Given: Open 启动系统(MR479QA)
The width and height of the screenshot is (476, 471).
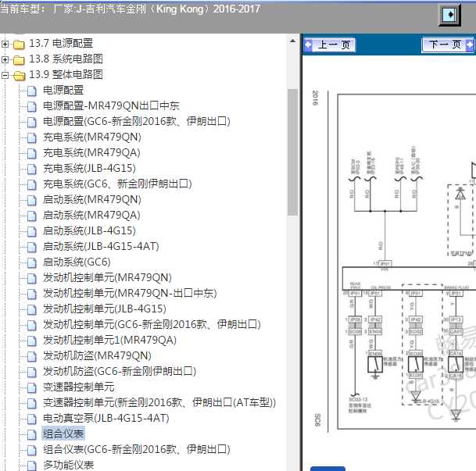Looking at the screenshot, I should pos(91,215).
